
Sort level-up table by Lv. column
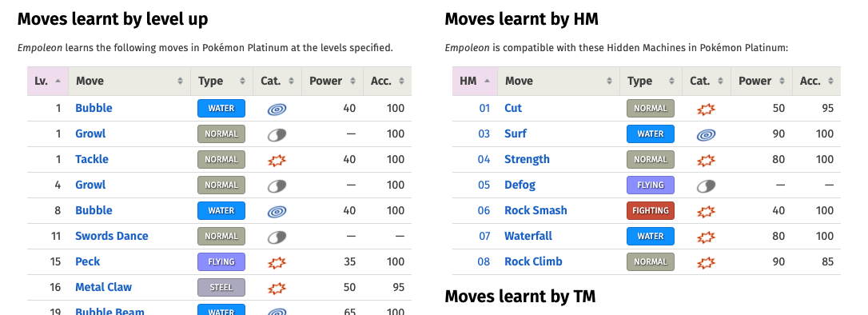48,81
